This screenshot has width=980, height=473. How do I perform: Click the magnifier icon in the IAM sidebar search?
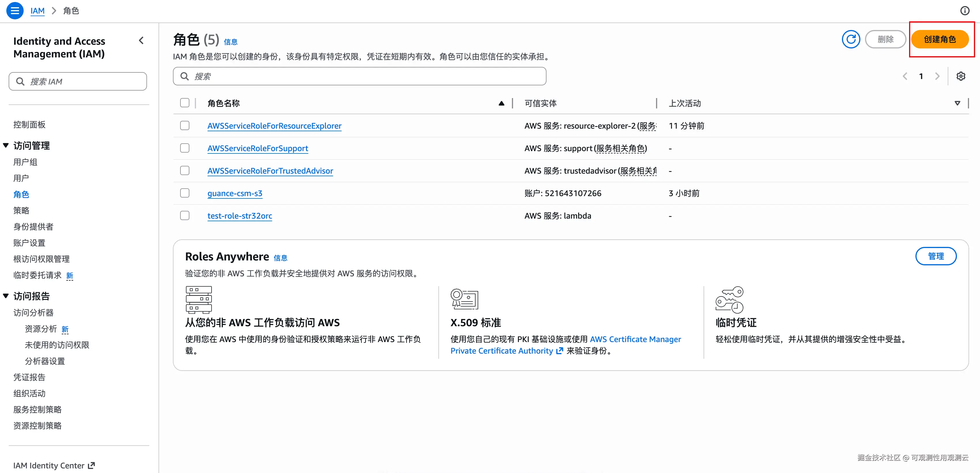point(20,81)
